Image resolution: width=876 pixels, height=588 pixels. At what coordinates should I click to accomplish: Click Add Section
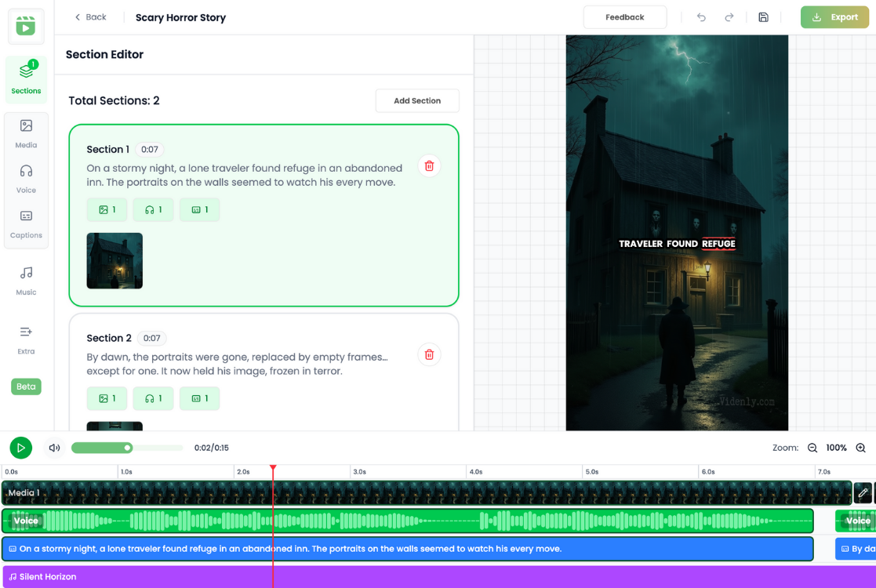click(x=417, y=100)
